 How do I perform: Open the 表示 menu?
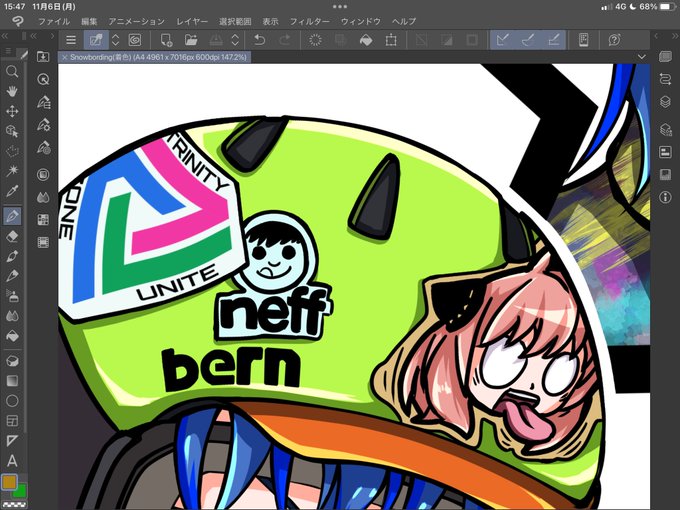[x=270, y=21]
